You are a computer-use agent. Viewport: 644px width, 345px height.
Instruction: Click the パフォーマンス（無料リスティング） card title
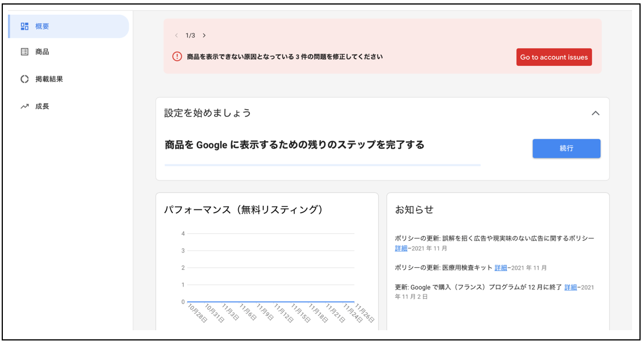[243, 209]
